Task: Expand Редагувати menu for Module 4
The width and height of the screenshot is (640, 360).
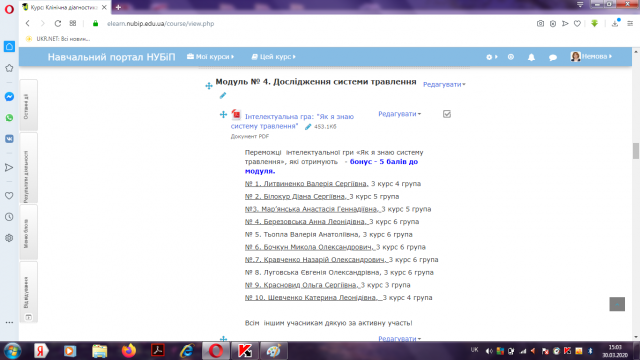Action: click(444, 84)
